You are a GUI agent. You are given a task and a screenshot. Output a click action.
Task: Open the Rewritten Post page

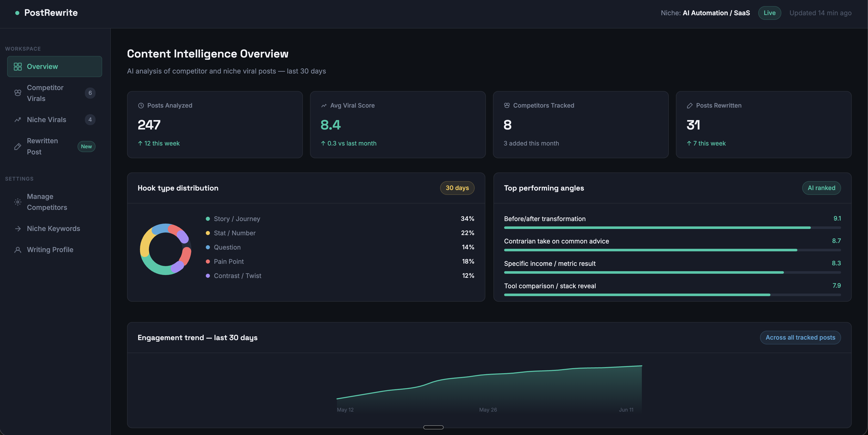(x=55, y=146)
